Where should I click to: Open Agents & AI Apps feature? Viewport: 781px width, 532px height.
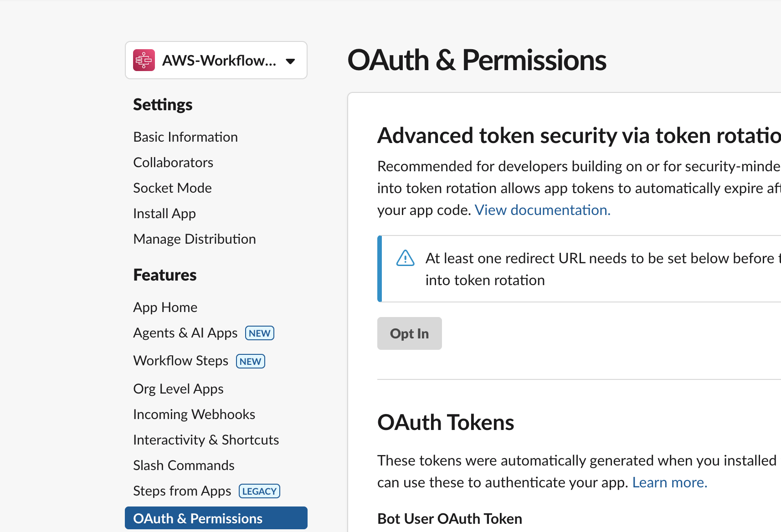click(x=185, y=333)
